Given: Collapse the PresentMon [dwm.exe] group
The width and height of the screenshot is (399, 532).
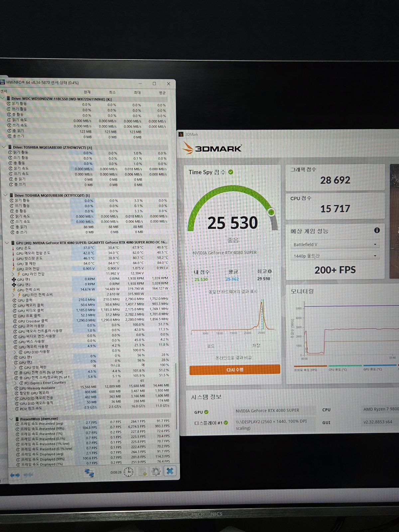Looking at the screenshot, I should coord(11,419).
